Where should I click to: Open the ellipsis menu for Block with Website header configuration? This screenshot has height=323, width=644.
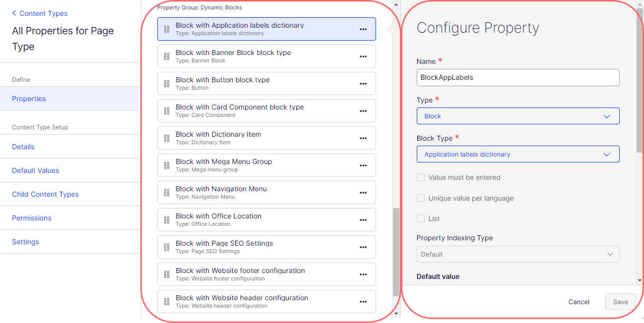click(x=363, y=302)
